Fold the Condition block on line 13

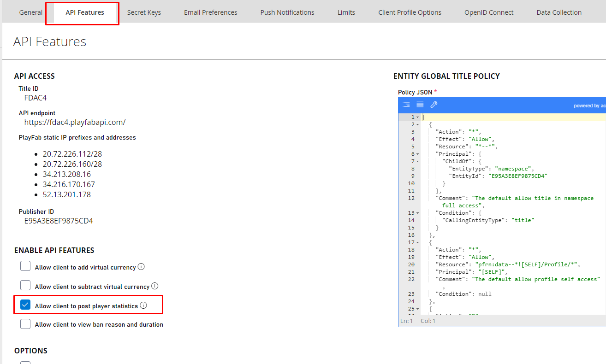(x=417, y=213)
